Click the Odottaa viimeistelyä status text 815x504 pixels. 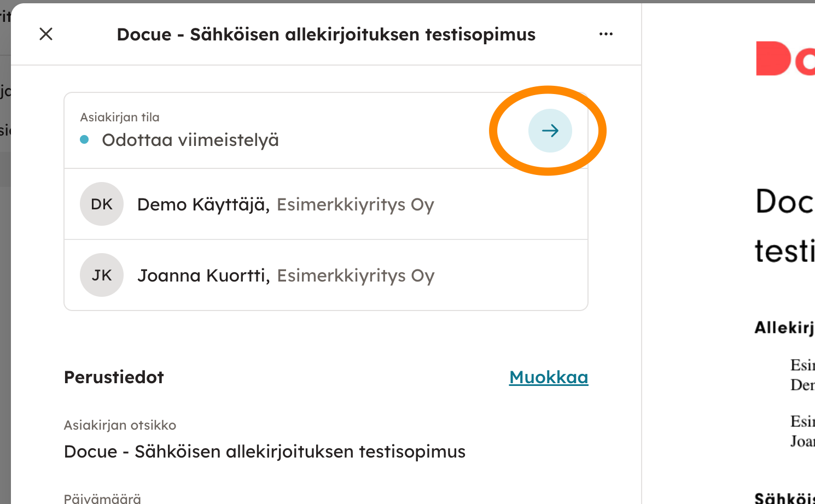pos(190,140)
